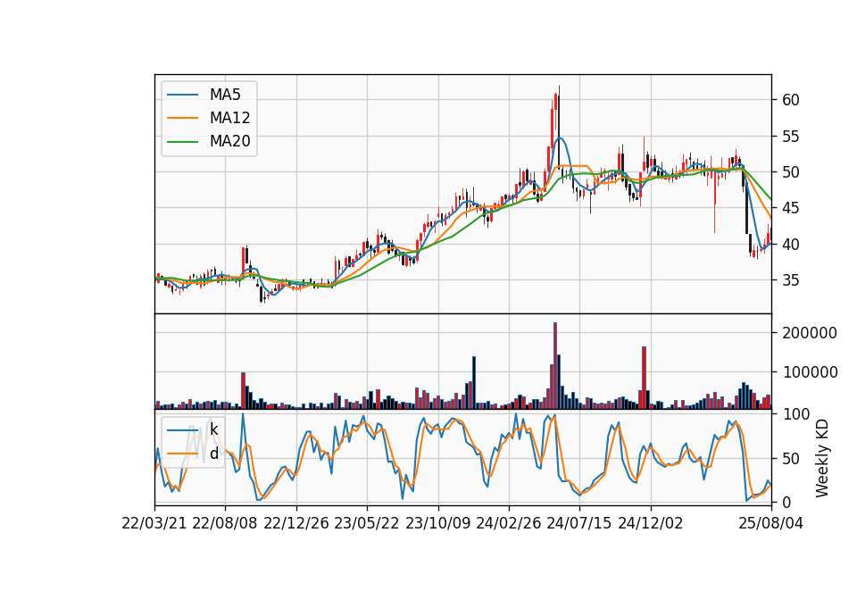Click the MA12 legend label
Screen dimensions: 857x616
tap(229, 118)
